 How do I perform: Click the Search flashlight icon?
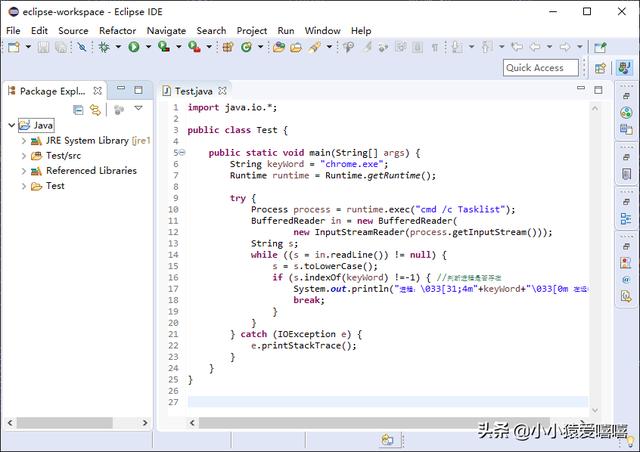315,47
